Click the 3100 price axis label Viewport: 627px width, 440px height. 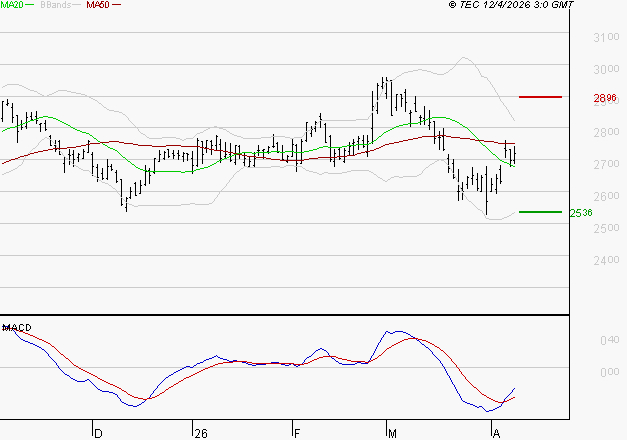605,38
